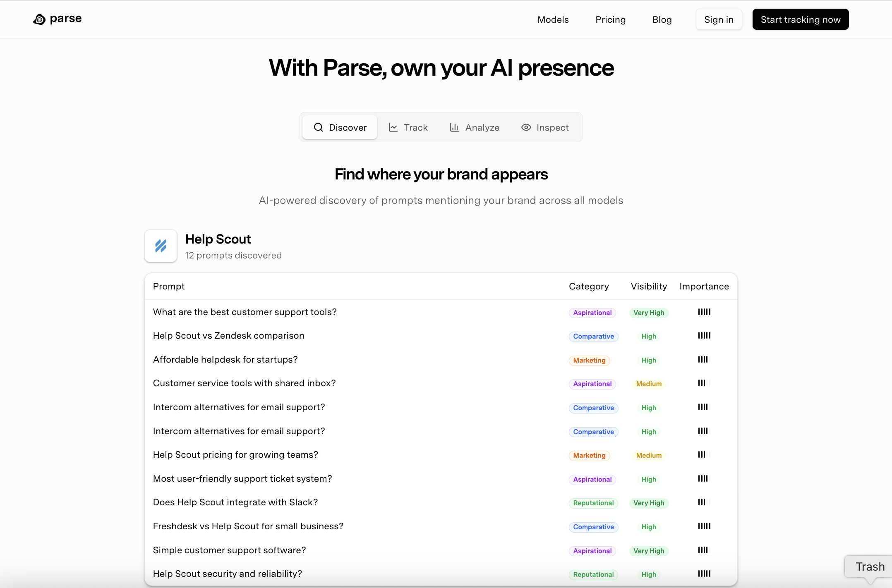Click the Very High visibility label on first row
The width and height of the screenshot is (892, 588).
tap(649, 313)
